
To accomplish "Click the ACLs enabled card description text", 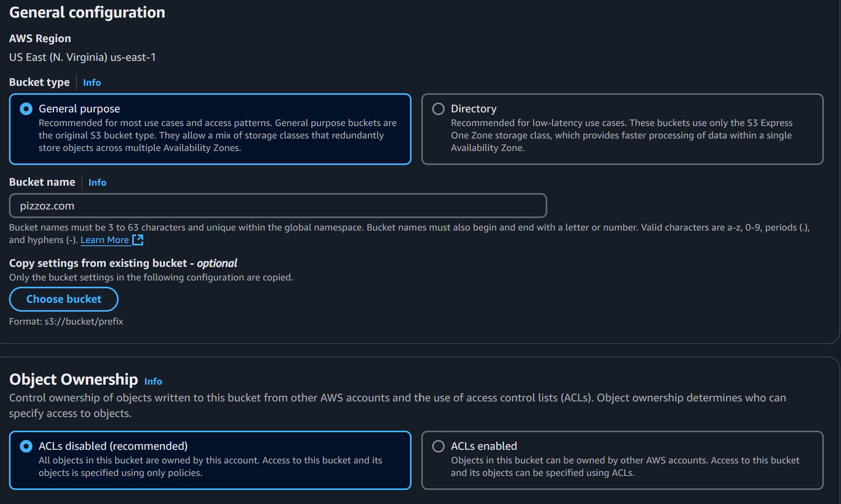I will [624, 467].
